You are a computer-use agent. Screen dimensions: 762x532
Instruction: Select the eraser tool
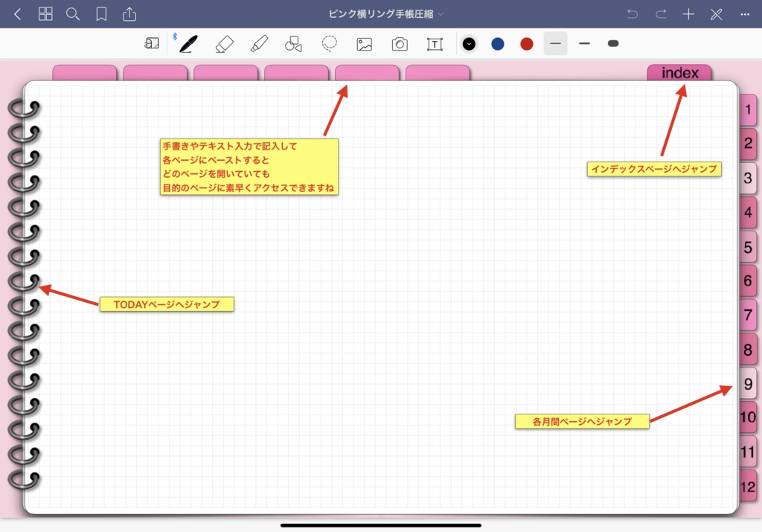[222, 43]
